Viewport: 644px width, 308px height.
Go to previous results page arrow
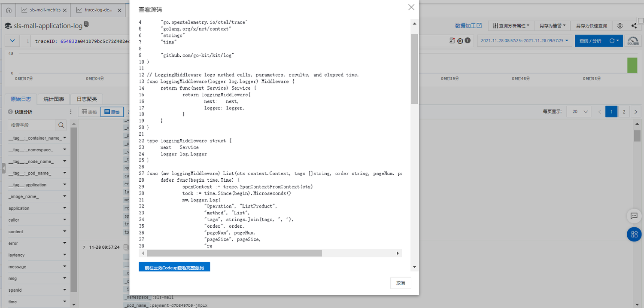tap(600, 112)
